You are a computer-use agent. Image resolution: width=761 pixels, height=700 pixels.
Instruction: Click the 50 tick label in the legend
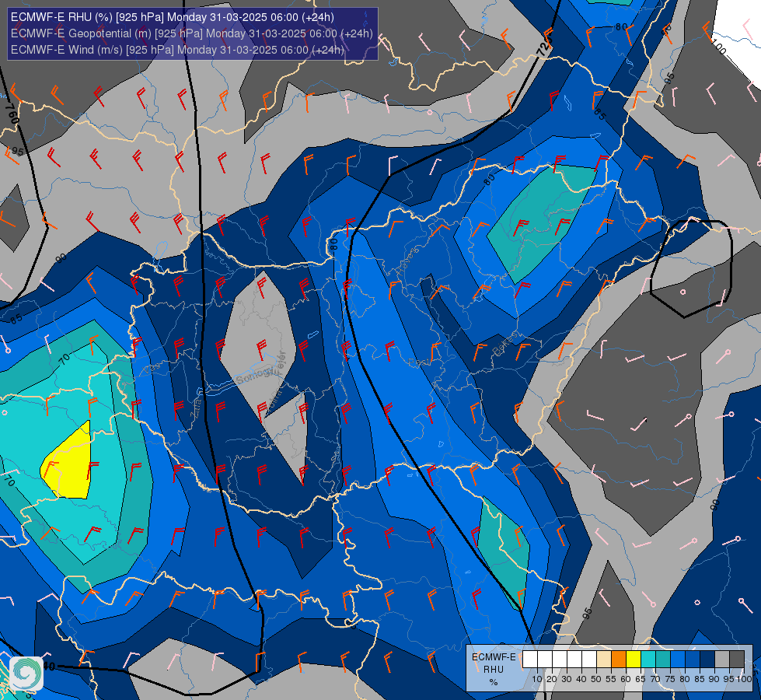pos(596,679)
